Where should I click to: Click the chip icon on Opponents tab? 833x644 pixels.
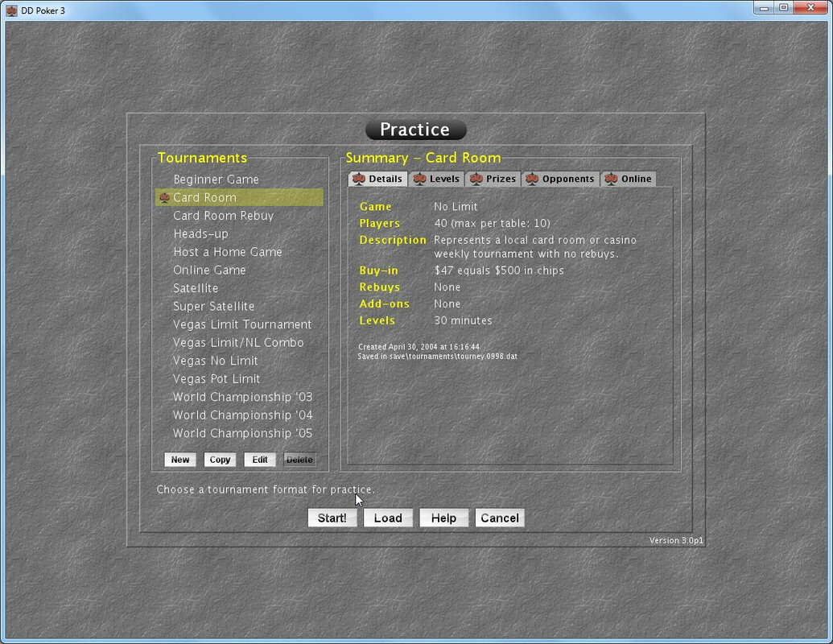[532, 179]
